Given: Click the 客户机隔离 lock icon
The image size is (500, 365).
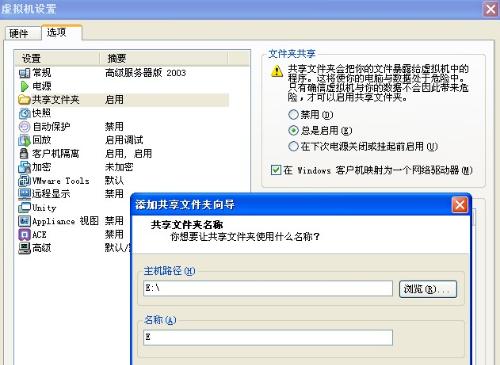Looking at the screenshot, I should tap(24, 153).
